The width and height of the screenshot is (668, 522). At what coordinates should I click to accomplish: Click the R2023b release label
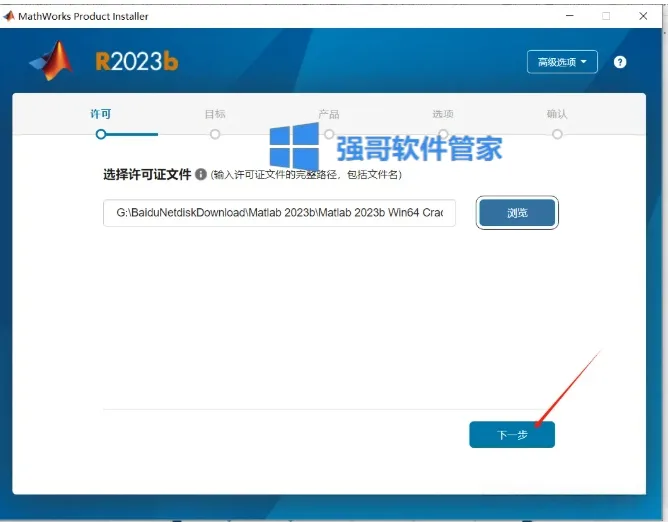pyautogui.click(x=137, y=61)
